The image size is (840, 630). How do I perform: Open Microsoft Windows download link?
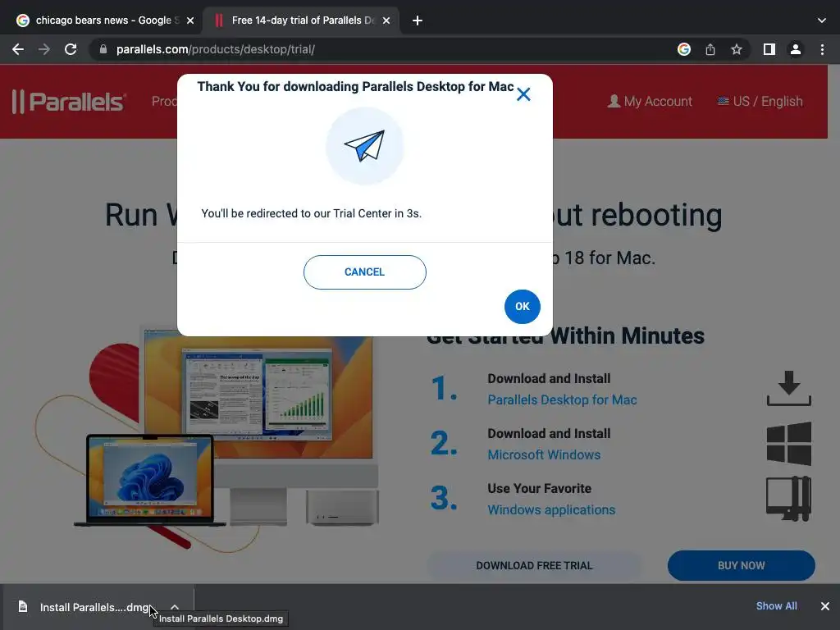(544, 454)
